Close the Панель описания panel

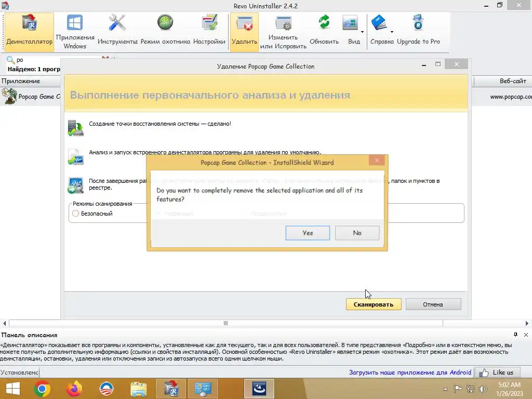(526, 335)
